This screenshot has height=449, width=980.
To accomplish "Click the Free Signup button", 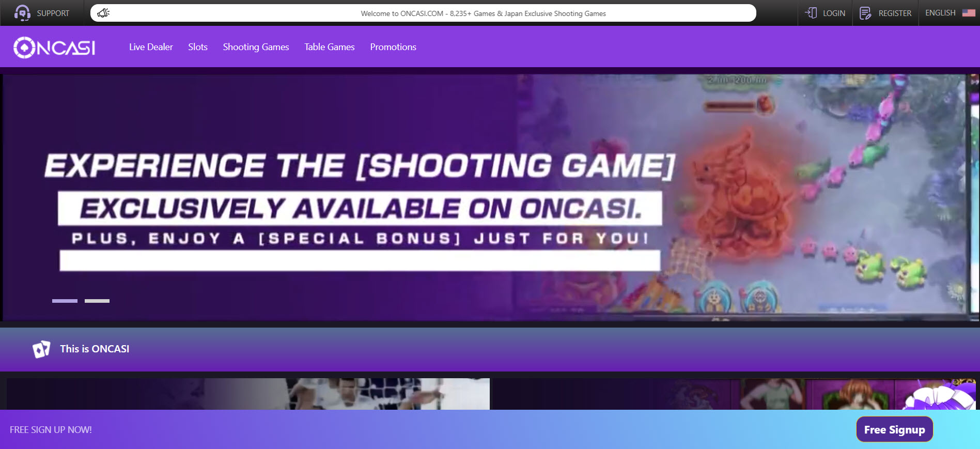I will (x=895, y=429).
